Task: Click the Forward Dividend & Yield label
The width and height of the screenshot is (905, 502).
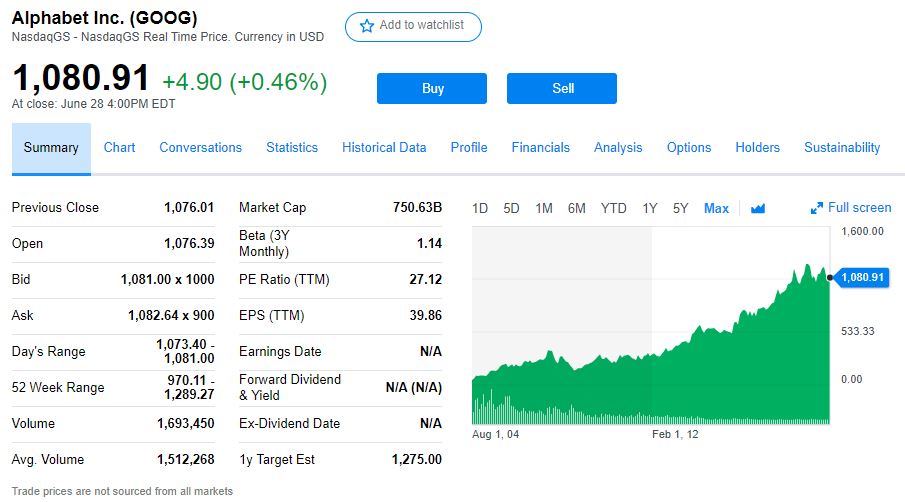Action: pyautogui.click(x=290, y=387)
